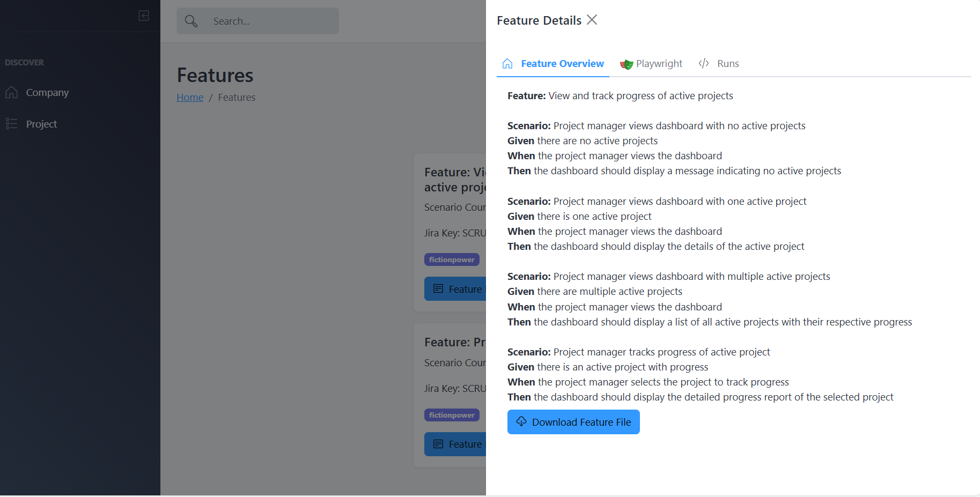Open the Runs tab
The image size is (980, 497).
[727, 64]
